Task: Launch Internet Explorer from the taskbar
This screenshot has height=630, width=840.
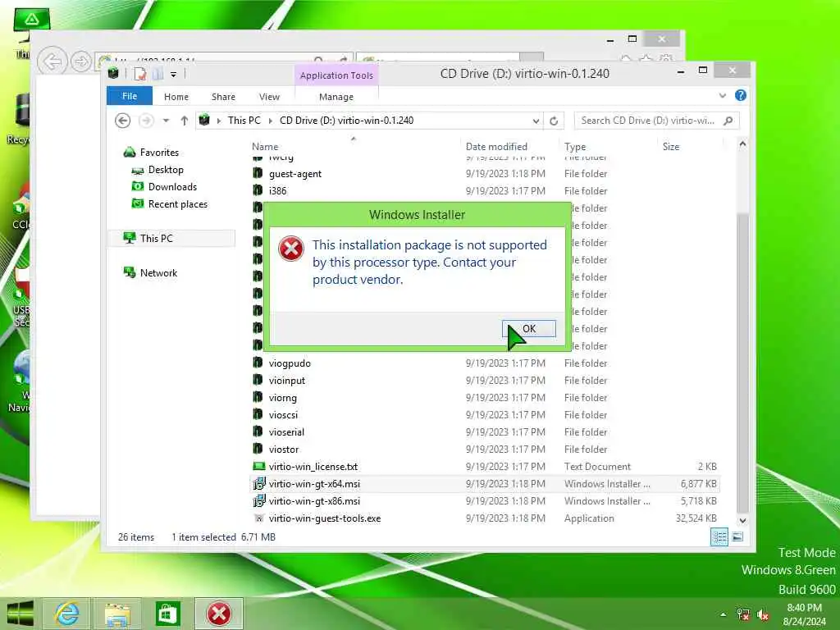Action: [67, 614]
